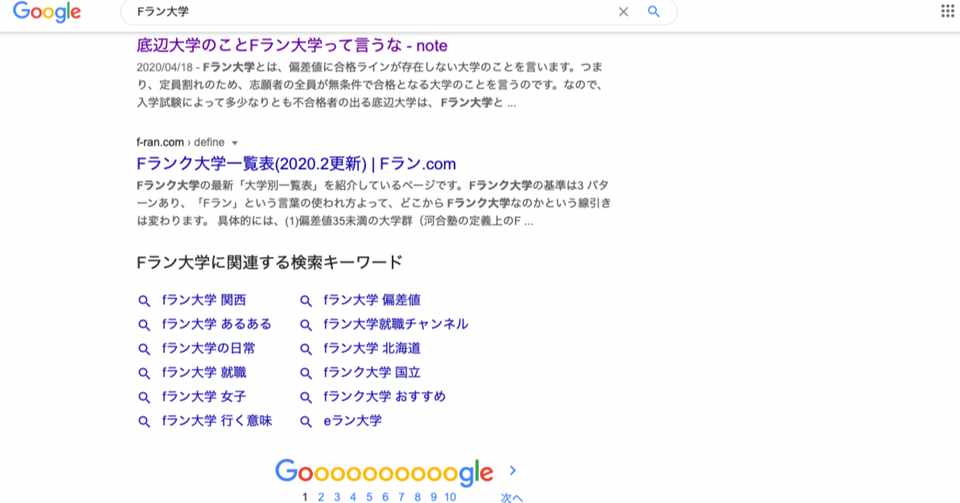Go to results page 4
The image size is (960, 503).
tap(353, 497)
